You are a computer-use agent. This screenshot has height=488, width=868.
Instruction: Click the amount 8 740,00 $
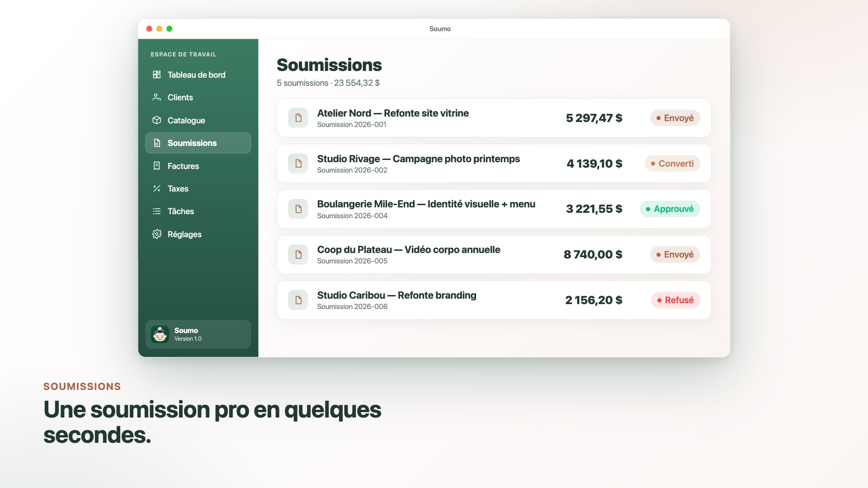click(593, 254)
